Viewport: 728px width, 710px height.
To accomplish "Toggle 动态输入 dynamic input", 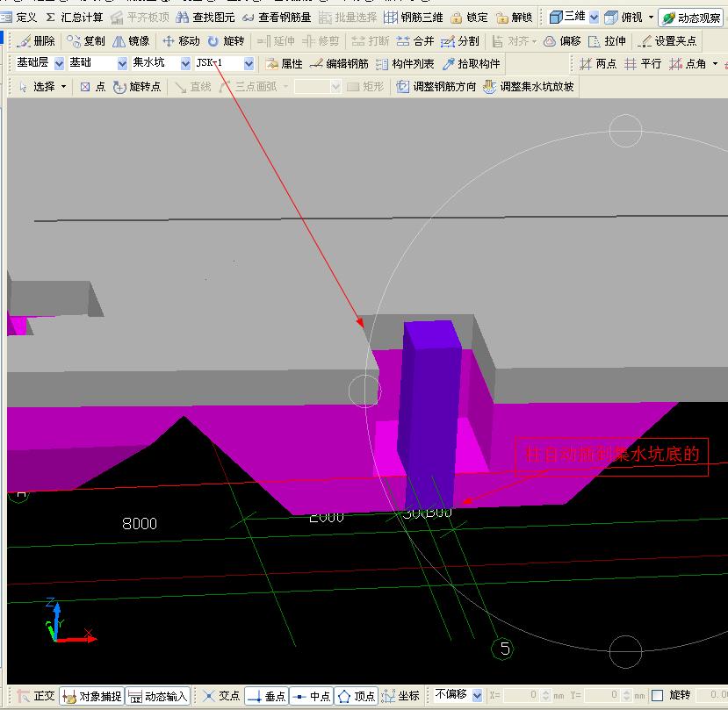I will [x=158, y=696].
